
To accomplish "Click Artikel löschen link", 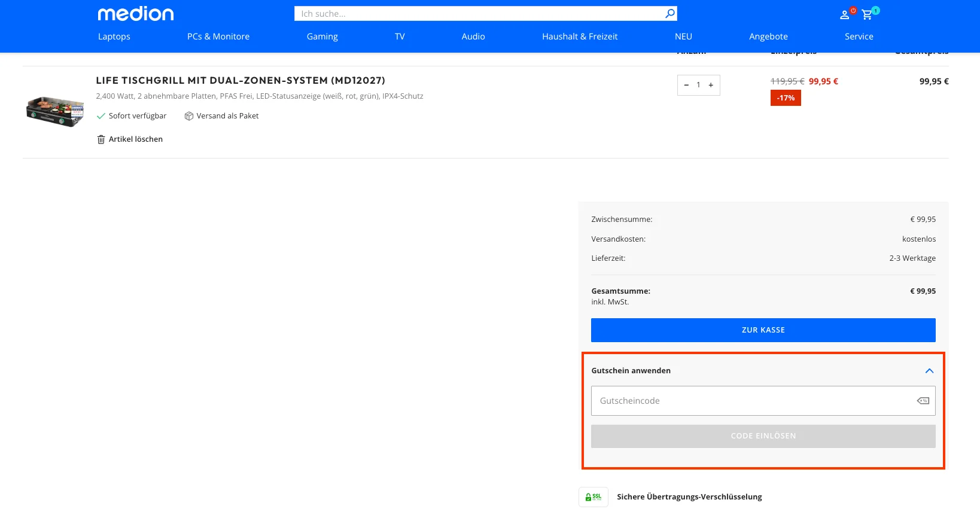I will [x=136, y=139].
